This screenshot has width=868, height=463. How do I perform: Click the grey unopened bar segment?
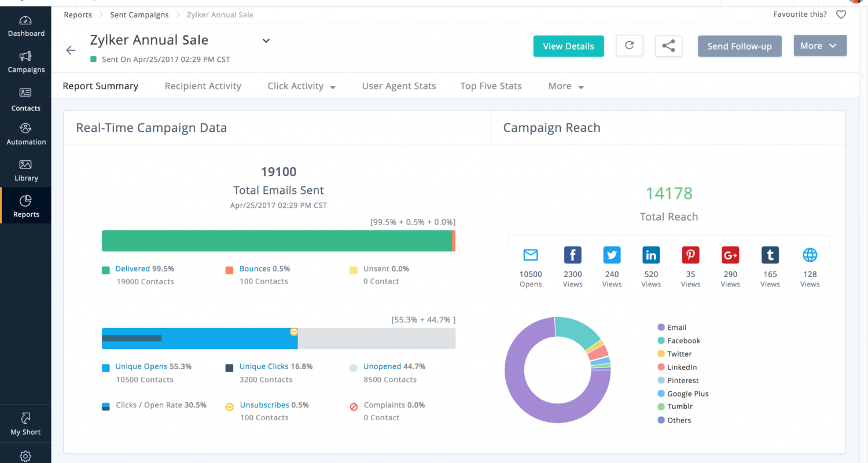coord(377,339)
